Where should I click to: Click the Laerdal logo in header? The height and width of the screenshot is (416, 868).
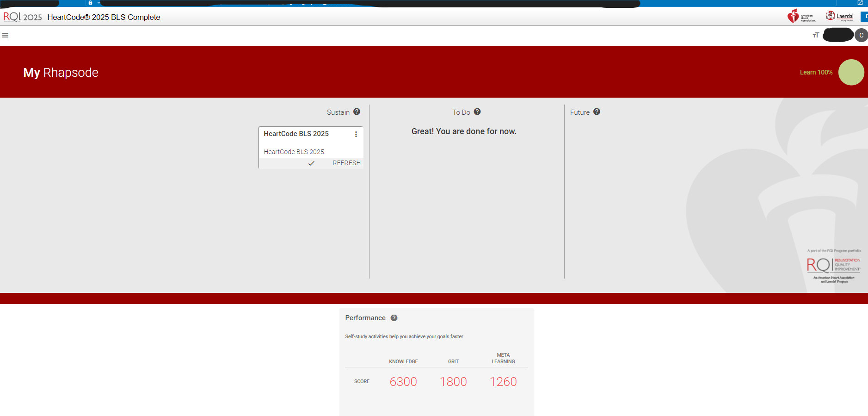(x=840, y=16)
